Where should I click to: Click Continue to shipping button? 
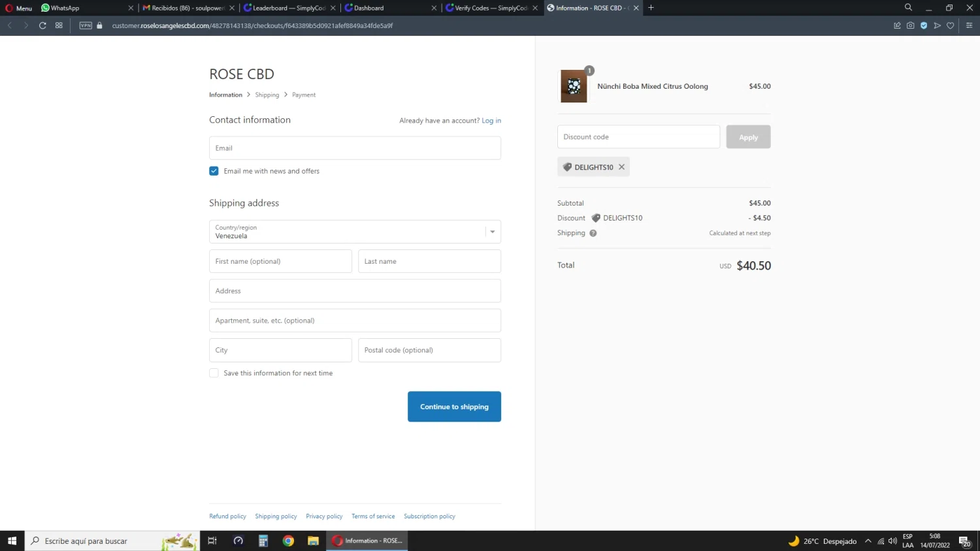coord(454,407)
